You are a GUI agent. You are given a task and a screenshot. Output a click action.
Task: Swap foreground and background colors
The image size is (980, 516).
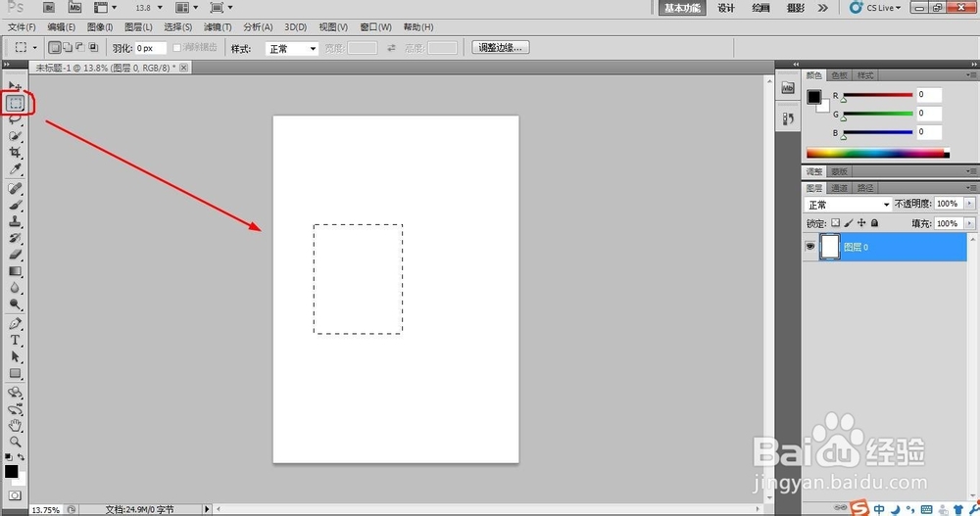coord(22,457)
